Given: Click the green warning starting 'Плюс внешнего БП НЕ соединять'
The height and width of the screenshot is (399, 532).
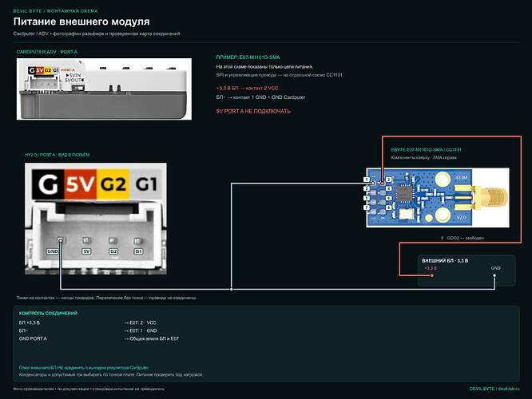Looking at the screenshot, I should point(84,367).
